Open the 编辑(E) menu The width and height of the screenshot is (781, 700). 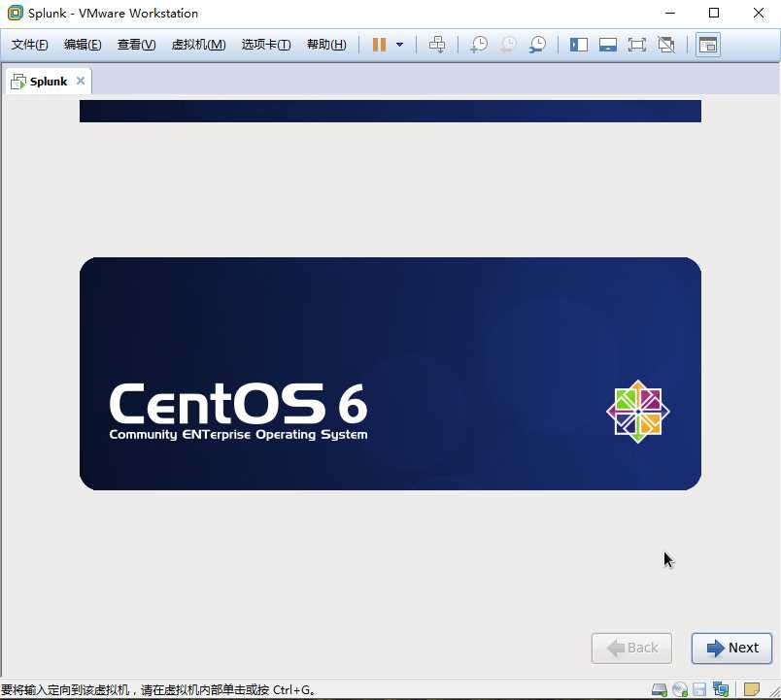point(83,45)
